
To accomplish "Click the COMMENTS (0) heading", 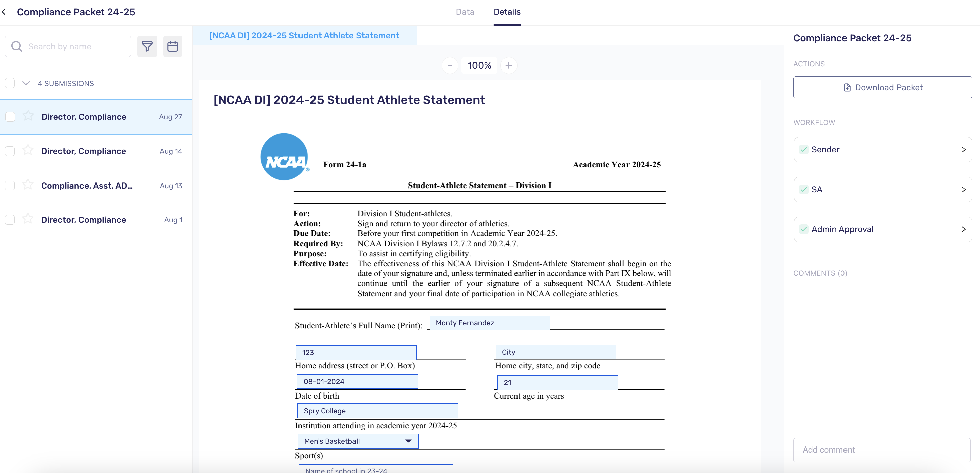I will tap(820, 273).
